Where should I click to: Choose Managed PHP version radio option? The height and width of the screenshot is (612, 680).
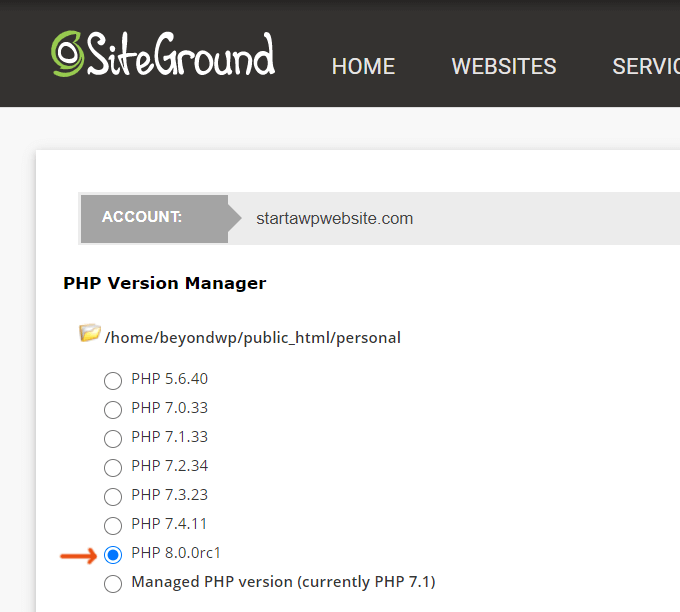coord(113,584)
